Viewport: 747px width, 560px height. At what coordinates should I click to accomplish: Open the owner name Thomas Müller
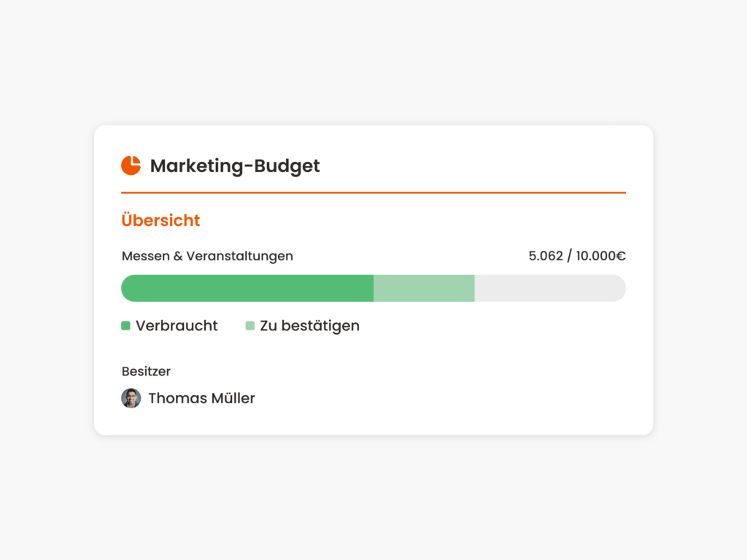[x=201, y=398]
